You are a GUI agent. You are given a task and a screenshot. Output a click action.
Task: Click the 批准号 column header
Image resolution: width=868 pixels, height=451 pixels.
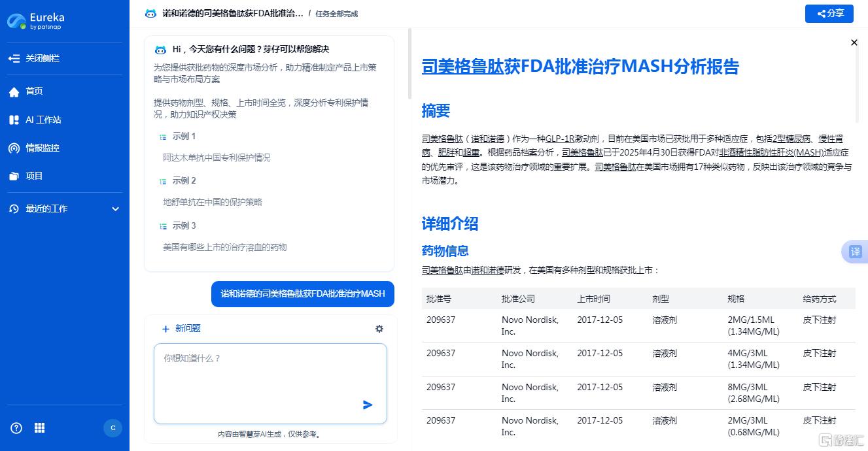439,299
